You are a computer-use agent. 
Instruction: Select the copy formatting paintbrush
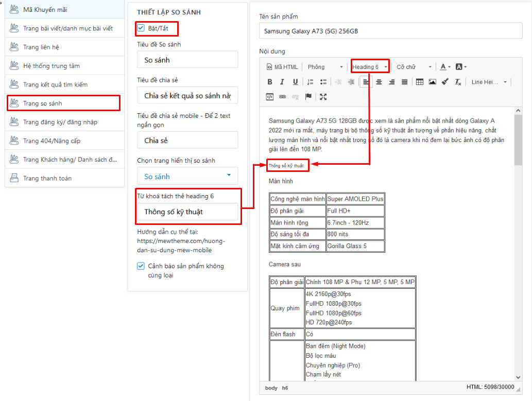click(x=445, y=82)
